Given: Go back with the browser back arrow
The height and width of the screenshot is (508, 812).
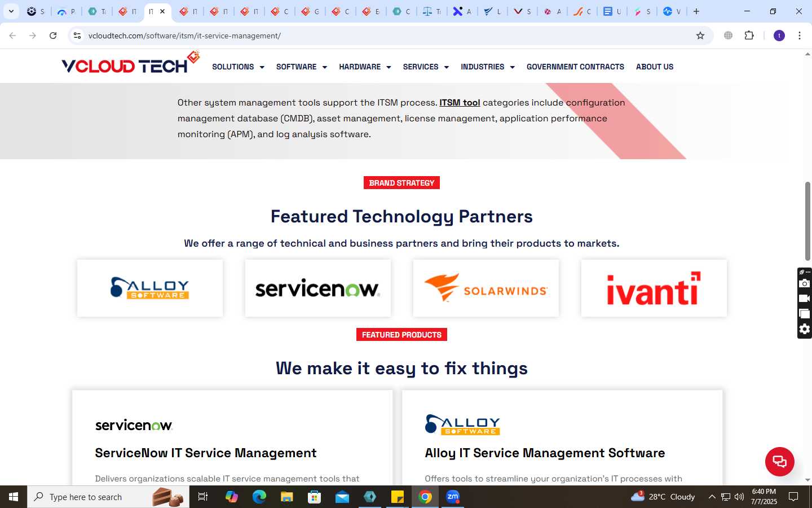Looking at the screenshot, I should point(12,36).
